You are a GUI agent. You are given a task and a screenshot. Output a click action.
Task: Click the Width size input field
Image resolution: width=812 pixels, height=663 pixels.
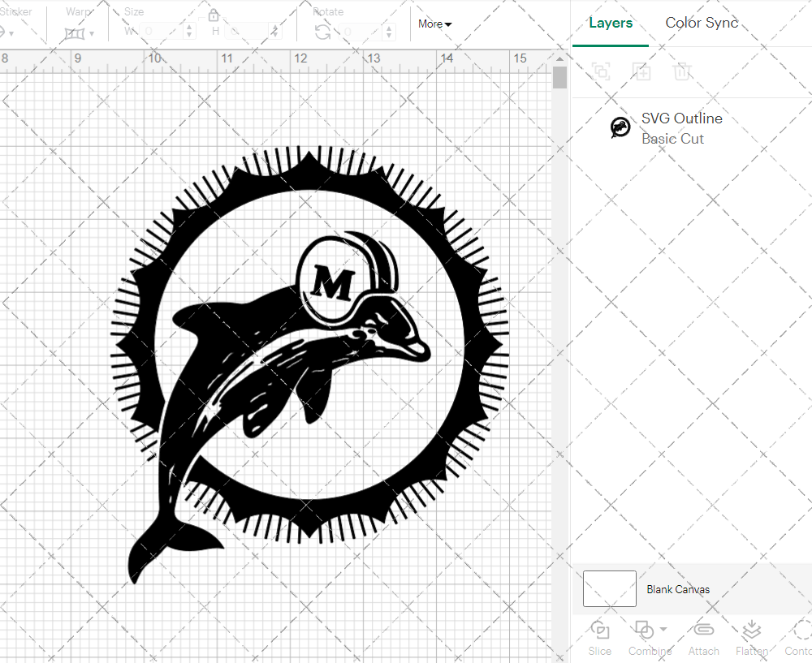click(x=162, y=32)
